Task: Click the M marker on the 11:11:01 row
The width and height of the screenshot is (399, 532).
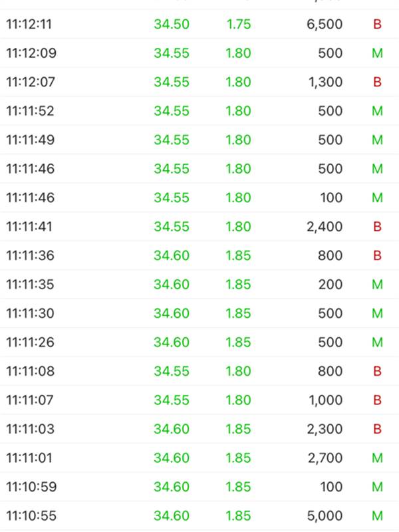Action: pyautogui.click(x=377, y=458)
